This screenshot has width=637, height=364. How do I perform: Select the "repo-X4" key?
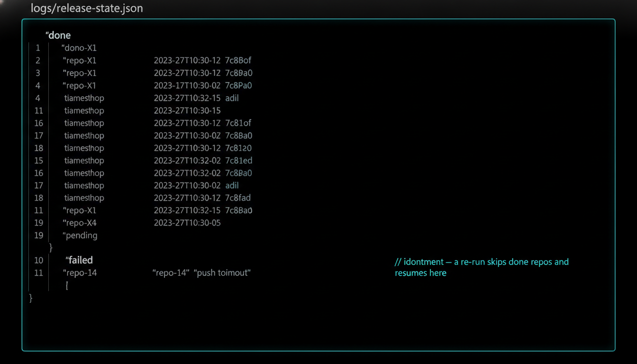tap(80, 223)
